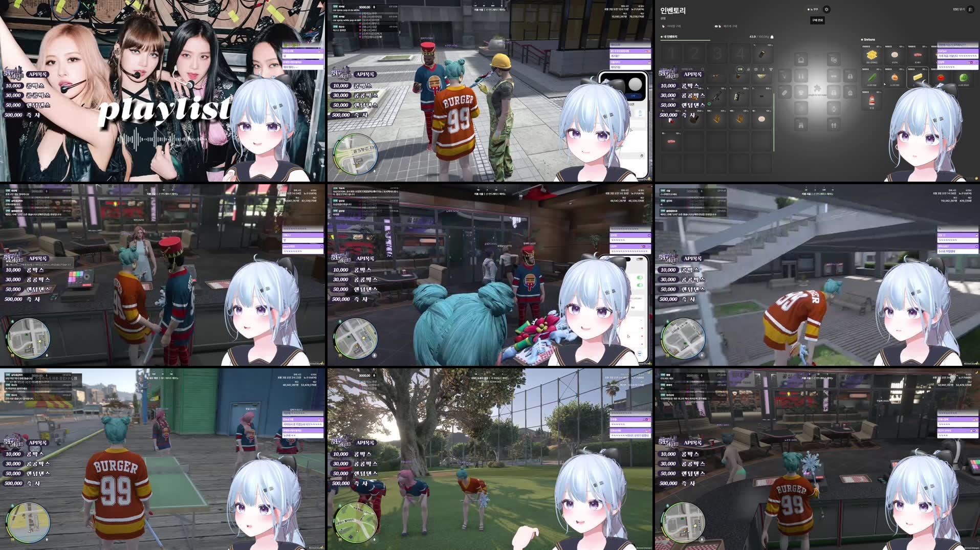
Task: Click bun item in my inventory grid
Action: pos(761,119)
